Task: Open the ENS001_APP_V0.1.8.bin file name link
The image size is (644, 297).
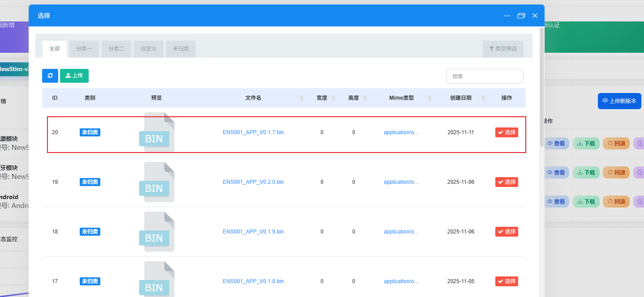Action: pyautogui.click(x=253, y=281)
